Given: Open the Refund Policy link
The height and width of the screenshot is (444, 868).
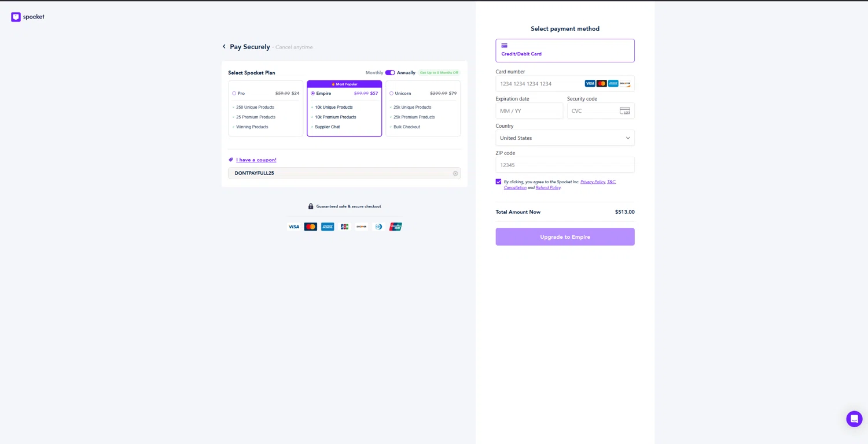Looking at the screenshot, I should click(548, 187).
